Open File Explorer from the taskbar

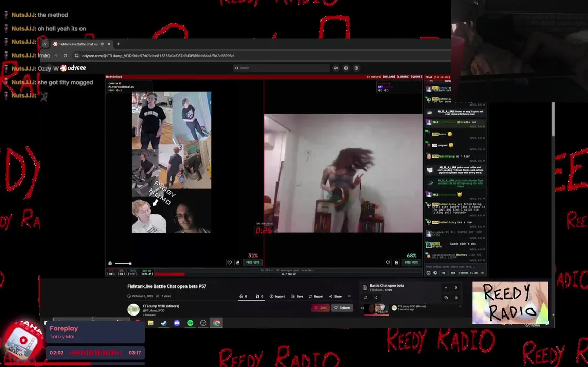(x=151, y=323)
